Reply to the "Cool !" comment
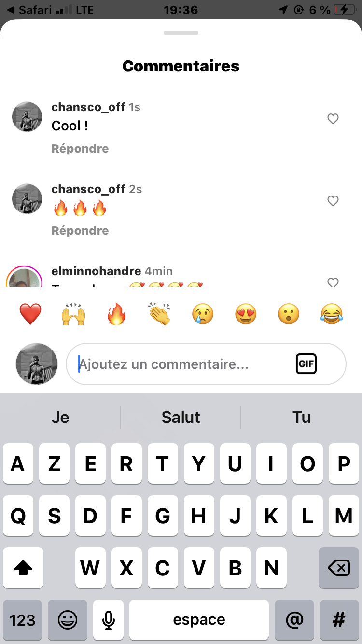 (x=80, y=149)
